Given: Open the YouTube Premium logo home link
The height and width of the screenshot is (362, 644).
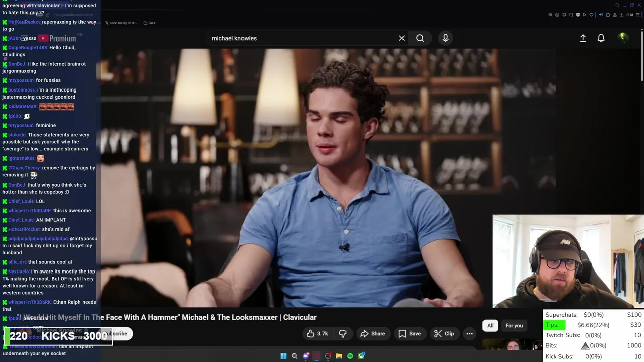Looking at the screenshot, I should point(57,38).
